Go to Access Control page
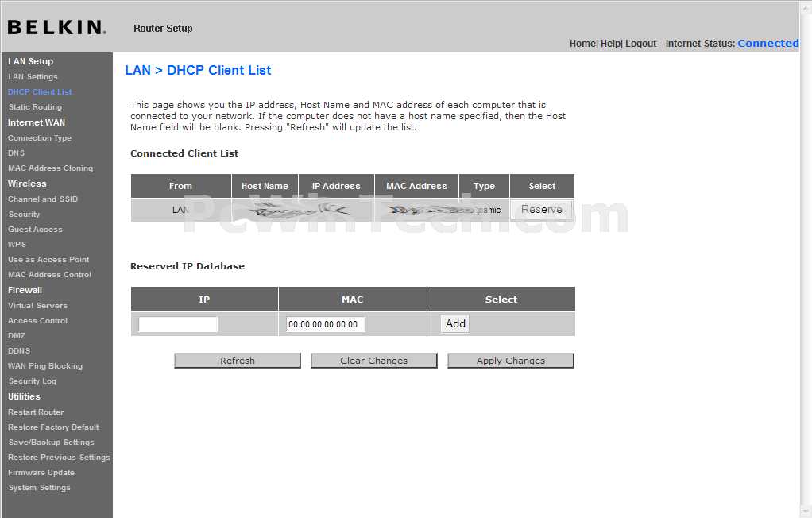This screenshot has height=518, width=812. (x=37, y=321)
